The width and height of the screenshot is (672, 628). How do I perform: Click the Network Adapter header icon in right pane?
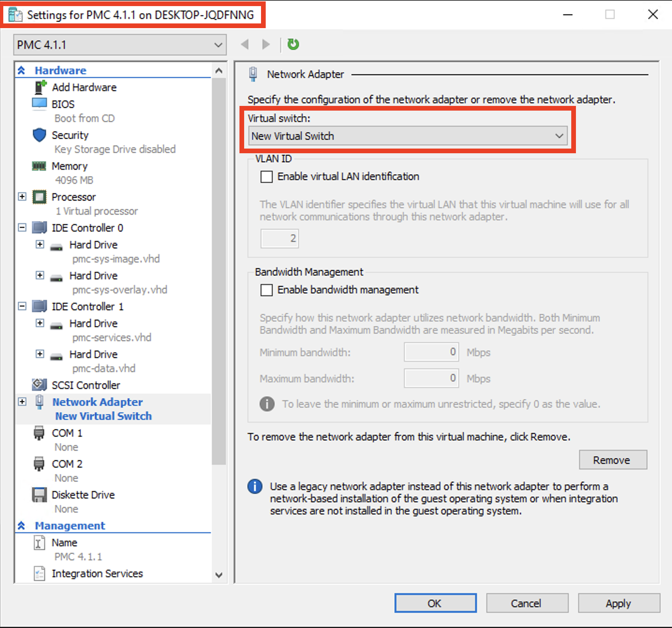(253, 74)
